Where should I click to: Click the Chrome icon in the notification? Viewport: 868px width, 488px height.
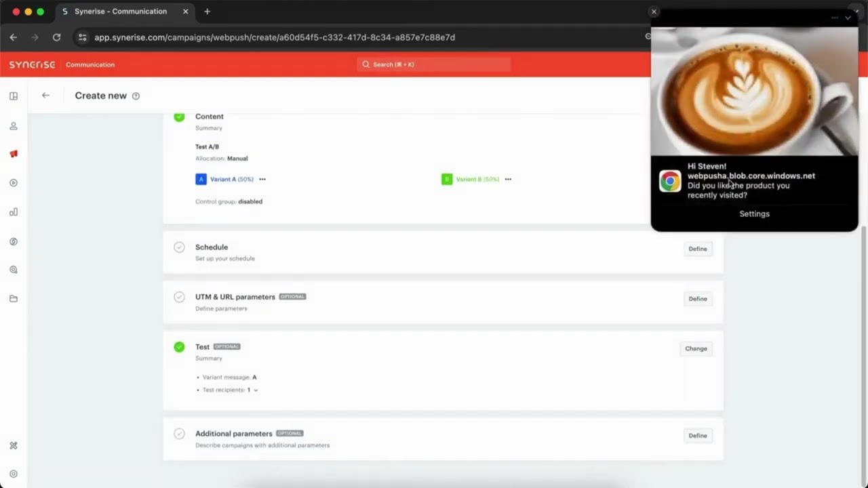click(x=670, y=181)
